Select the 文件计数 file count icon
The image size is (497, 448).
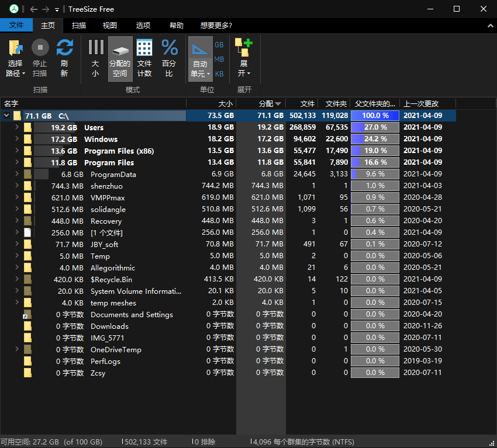pos(144,48)
